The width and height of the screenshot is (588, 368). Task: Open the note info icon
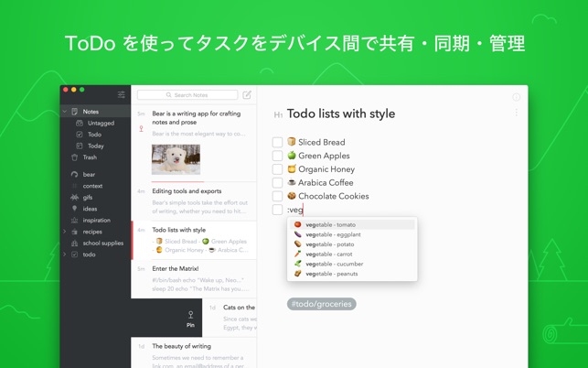click(x=517, y=97)
